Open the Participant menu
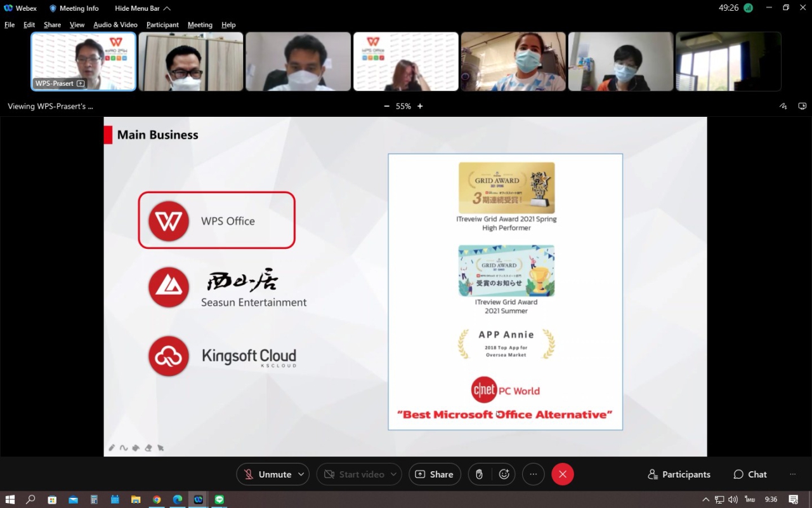This screenshot has height=508, width=812. (x=162, y=25)
